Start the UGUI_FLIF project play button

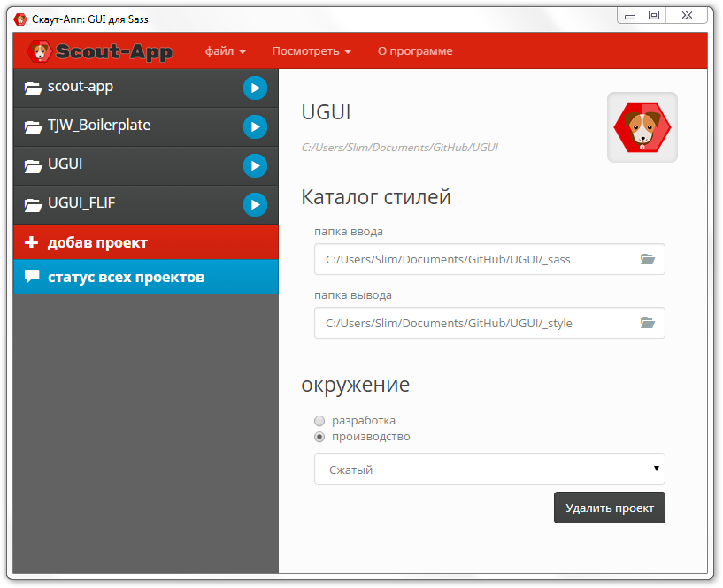pyautogui.click(x=255, y=204)
